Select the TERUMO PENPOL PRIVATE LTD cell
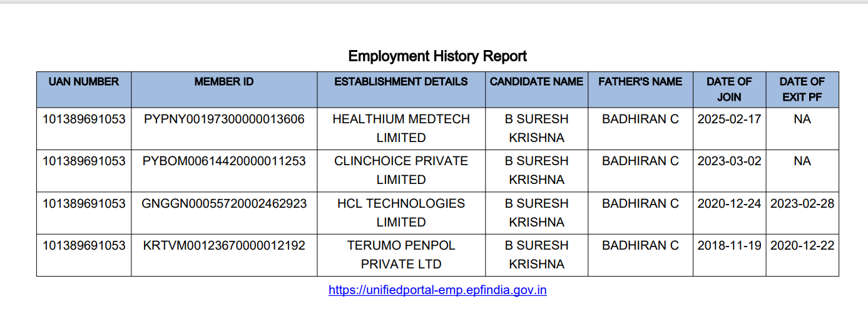The image size is (868, 336). point(401,254)
